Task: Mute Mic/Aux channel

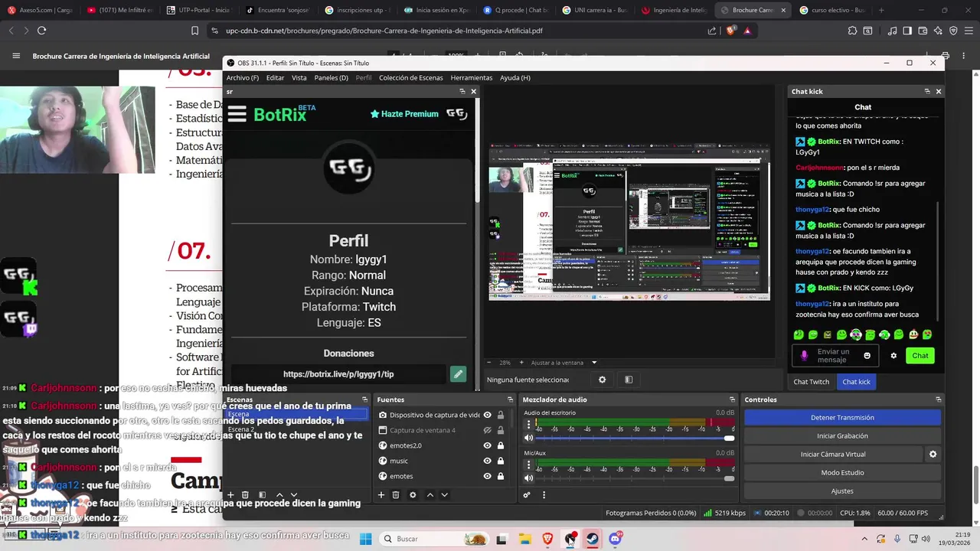Action: (x=528, y=478)
